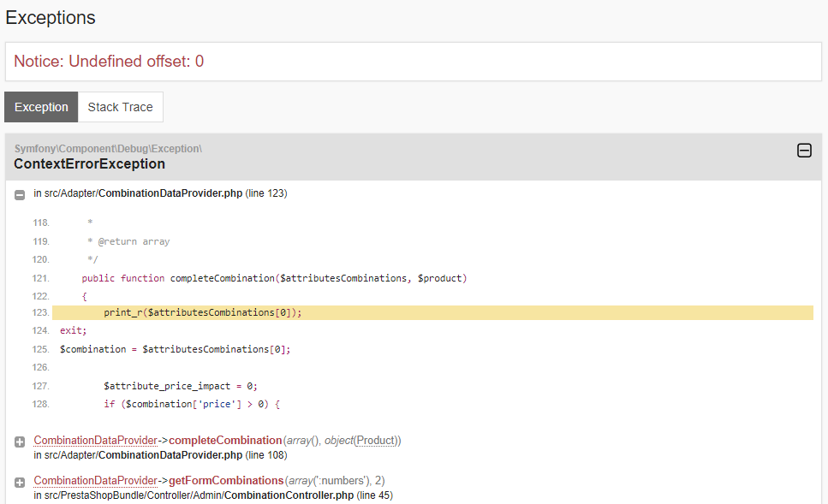This screenshot has height=504, width=828.
Task: Click 'public function completeCombination' line 121
Action: pos(274,278)
